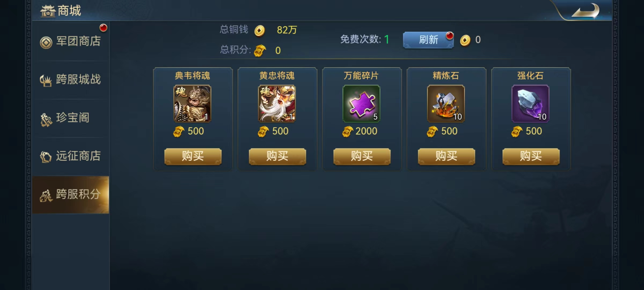This screenshot has height=290, width=644.
Task: Click the 商城 shop building icon
Action: click(48, 11)
